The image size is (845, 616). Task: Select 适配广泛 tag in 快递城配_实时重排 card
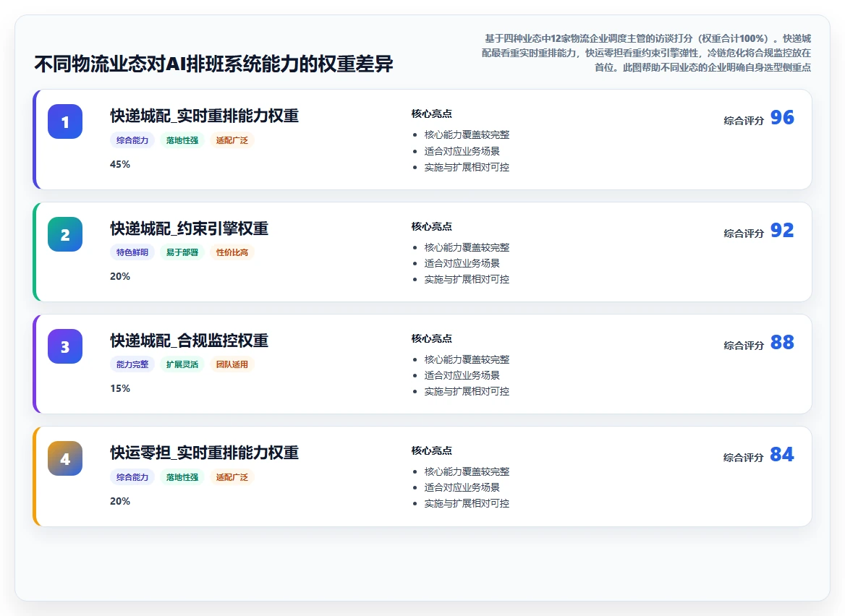point(232,140)
